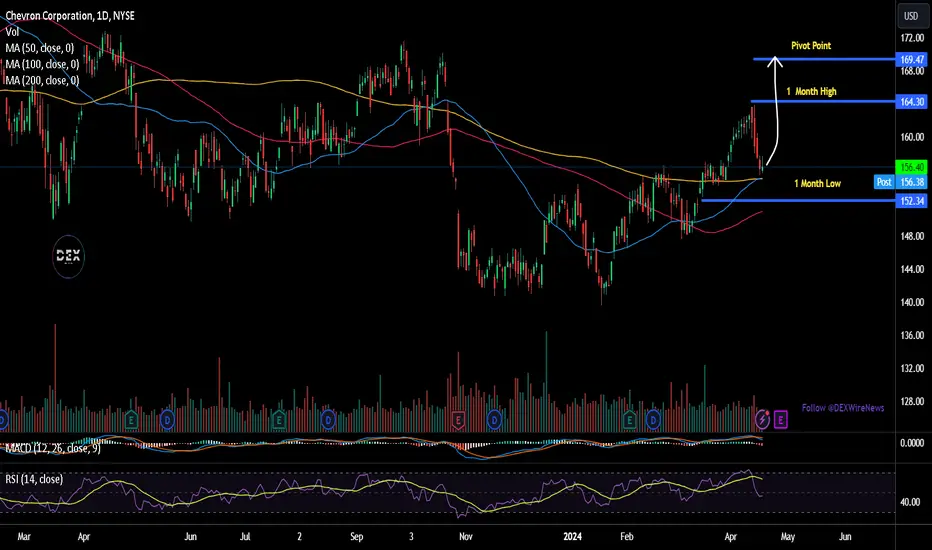
Task: Click the 152.34 price label
Action: 912,201
